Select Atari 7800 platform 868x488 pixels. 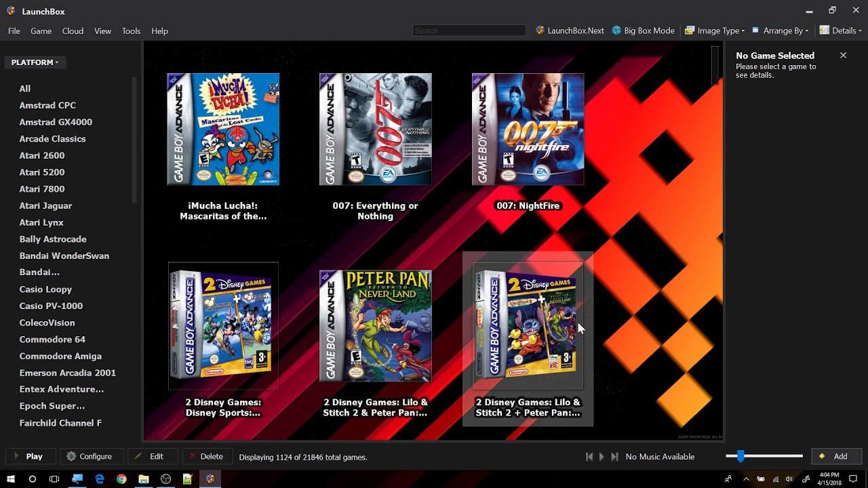coord(42,189)
